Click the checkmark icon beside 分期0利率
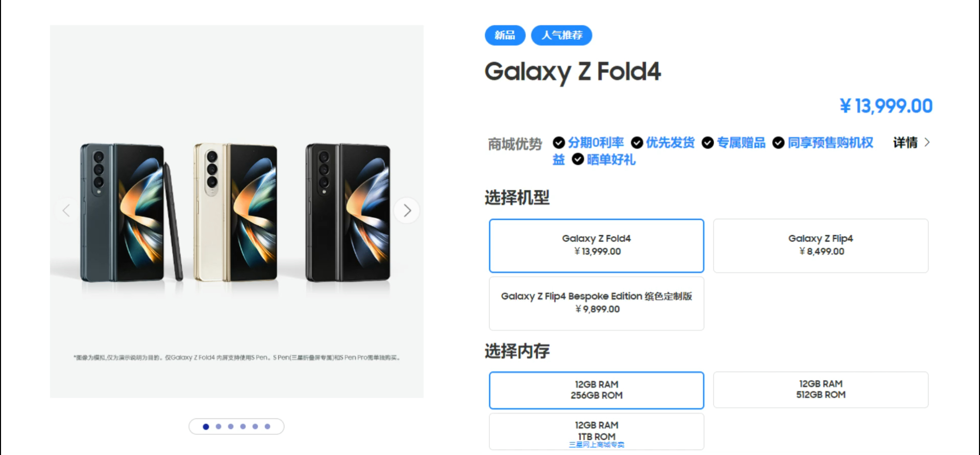The height and width of the screenshot is (455, 980). pos(559,143)
